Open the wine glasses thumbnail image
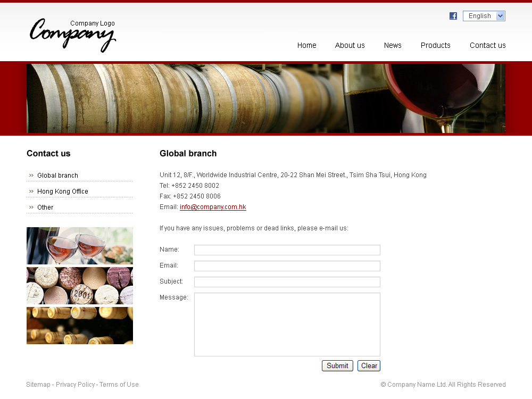The image size is (532, 399). tap(80, 246)
